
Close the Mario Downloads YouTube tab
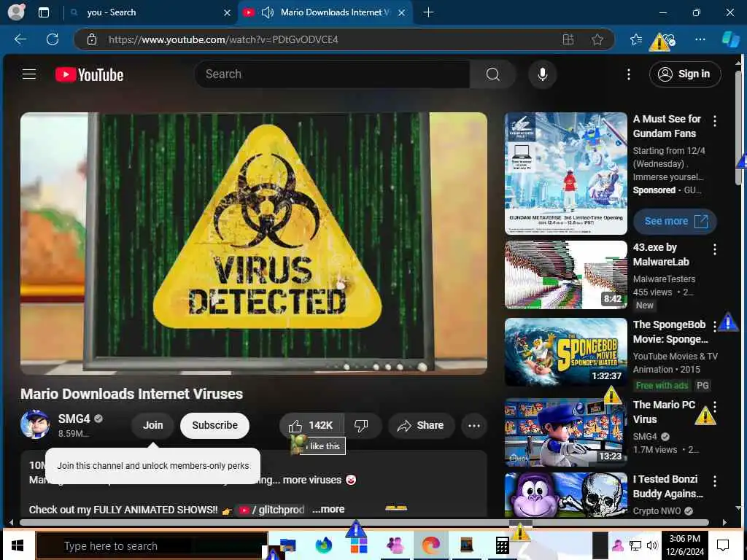402,13
